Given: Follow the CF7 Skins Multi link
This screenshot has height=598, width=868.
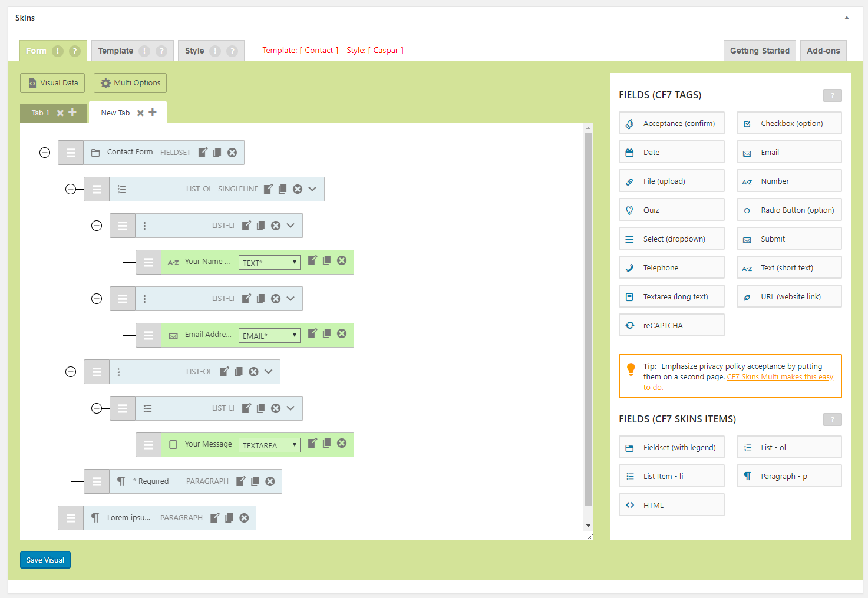Looking at the screenshot, I should tap(780, 377).
